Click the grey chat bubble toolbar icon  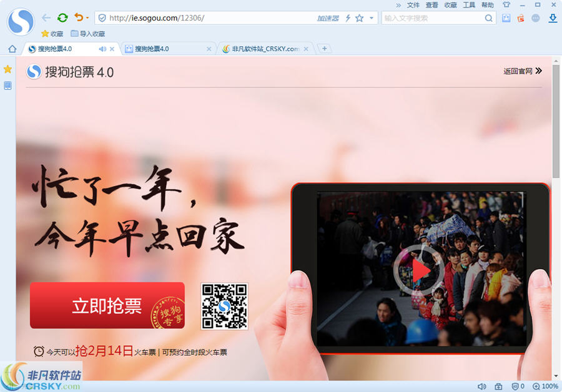pyautogui.click(x=536, y=18)
